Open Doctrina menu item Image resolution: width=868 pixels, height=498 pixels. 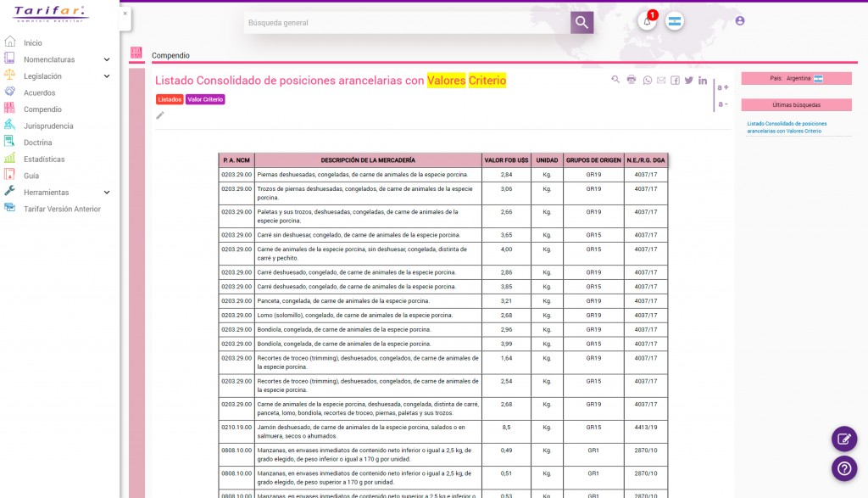[37, 143]
